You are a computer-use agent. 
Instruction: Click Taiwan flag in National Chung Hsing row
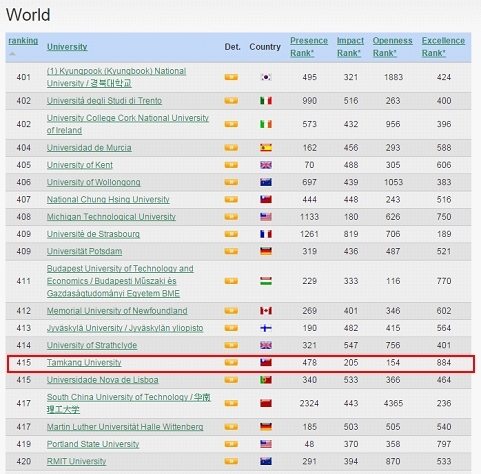pos(266,199)
